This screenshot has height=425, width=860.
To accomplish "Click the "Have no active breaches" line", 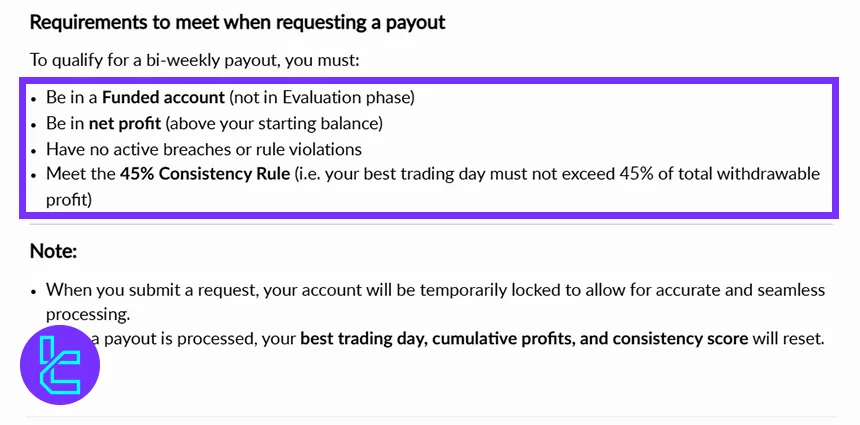I will 203,149.
